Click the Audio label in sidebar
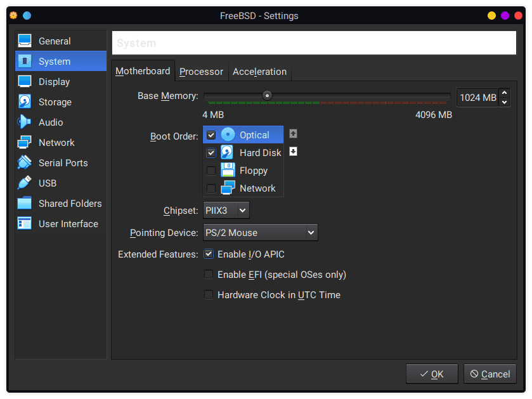 point(51,122)
